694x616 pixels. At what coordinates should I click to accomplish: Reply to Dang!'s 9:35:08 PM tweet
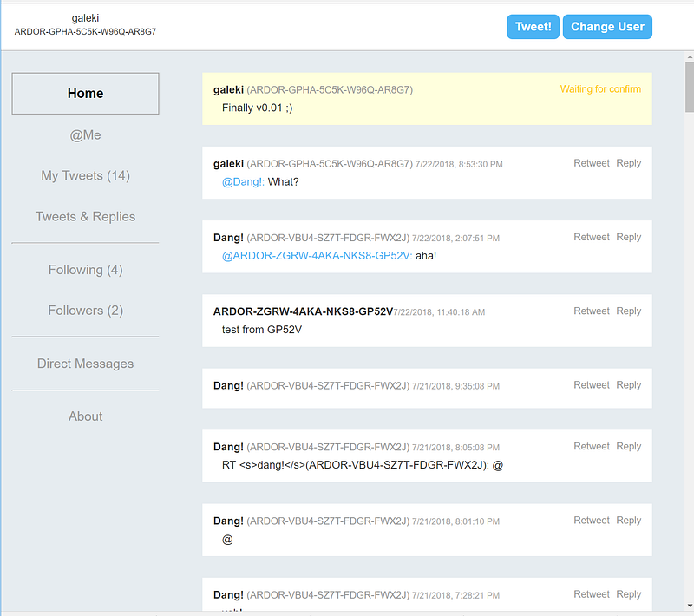tap(629, 385)
